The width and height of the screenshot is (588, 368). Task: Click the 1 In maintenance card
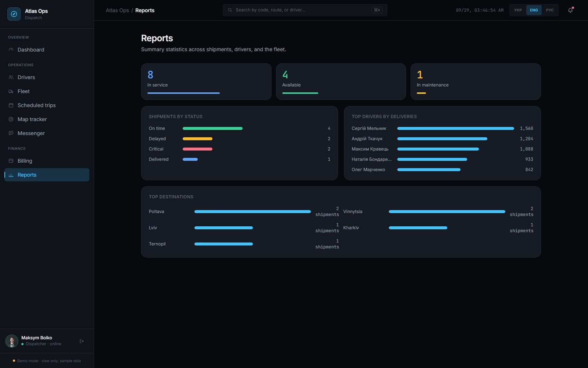(x=475, y=82)
